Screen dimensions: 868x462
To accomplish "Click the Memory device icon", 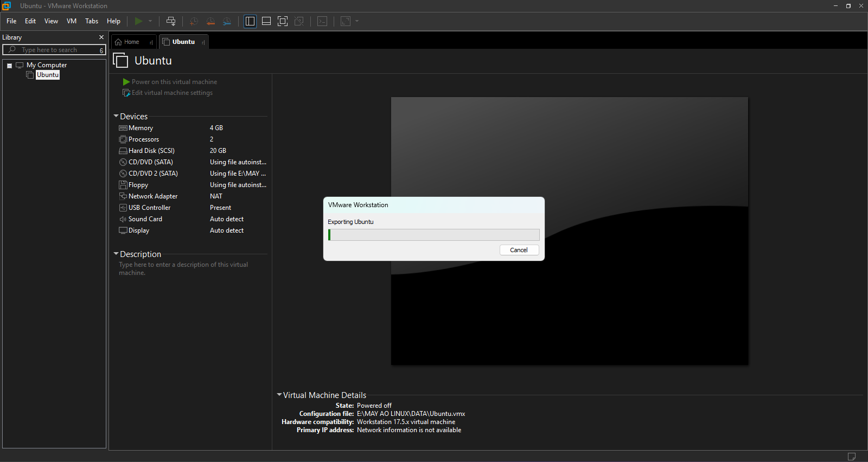I will (x=123, y=128).
